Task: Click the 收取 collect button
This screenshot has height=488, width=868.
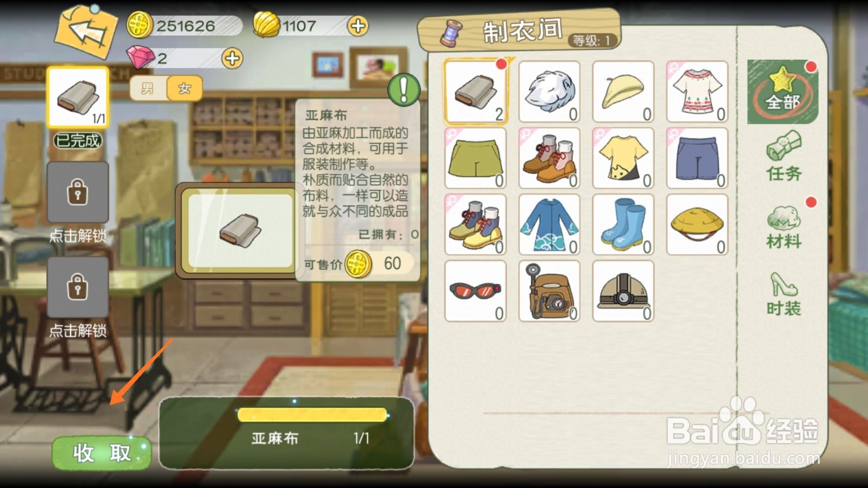Action: 102,453
